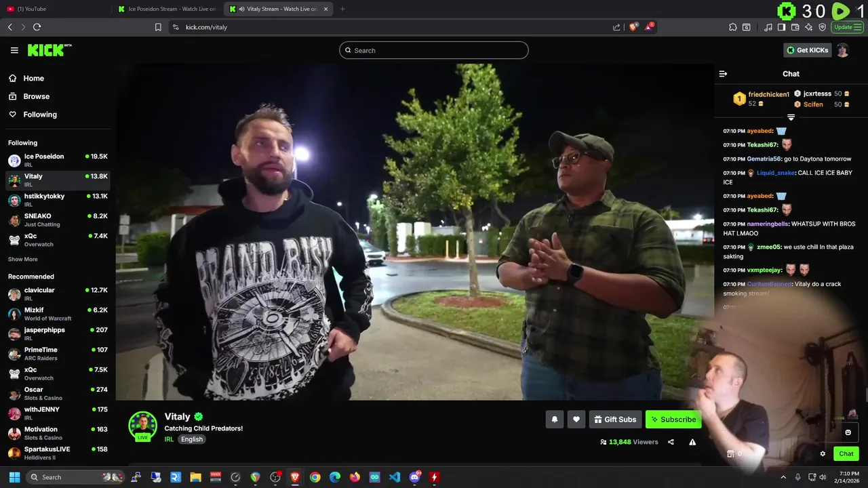Image resolution: width=868 pixels, height=488 pixels.
Task: Click the Gift Subs button
Action: 615,420
